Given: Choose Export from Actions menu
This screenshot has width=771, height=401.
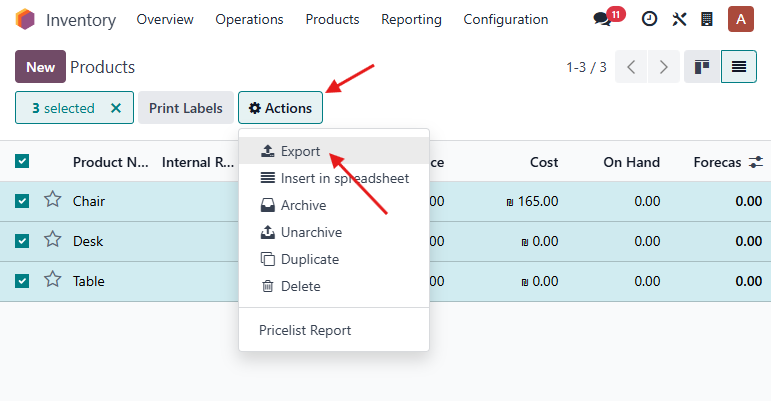Looking at the screenshot, I should (300, 152).
